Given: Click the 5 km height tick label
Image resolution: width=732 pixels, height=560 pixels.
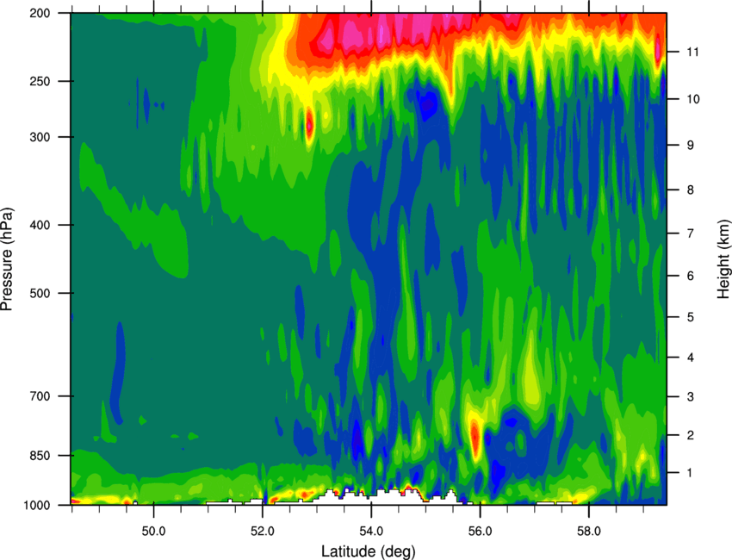Looking at the screenshot, I should tap(690, 317).
